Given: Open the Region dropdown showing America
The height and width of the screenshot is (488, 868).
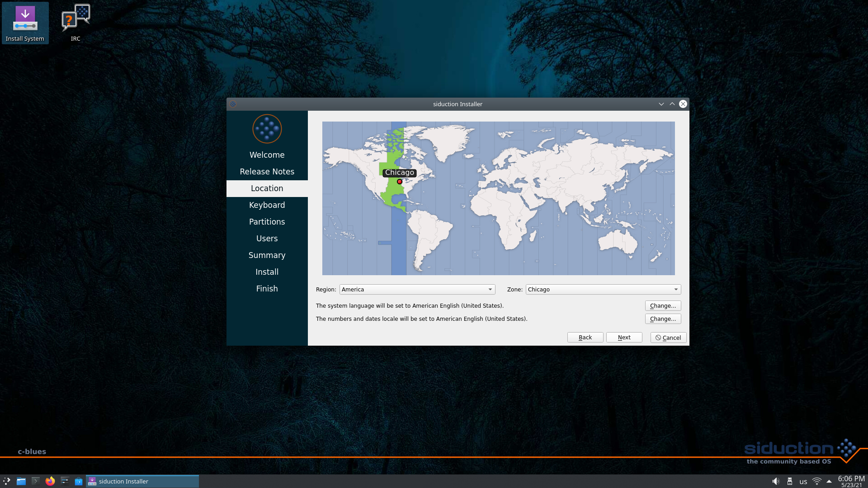Looking at the screenshot, I should pyautogui.click(x=417, y=290).
